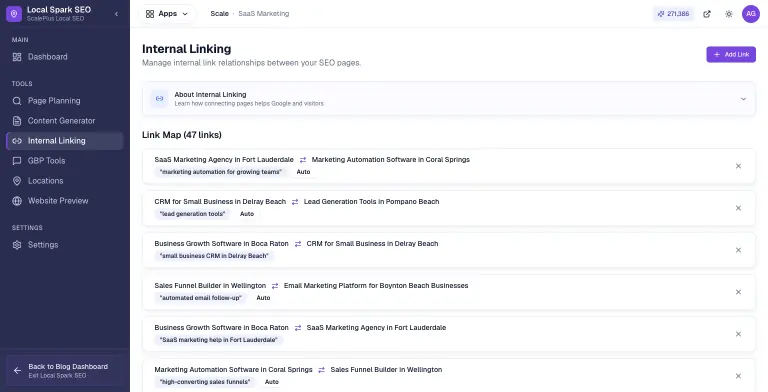Image resolution: width=768 pixels, height=392 pixels.
Task: Click 'SaaS marketing help in Fort Lauderdale' anchor tag
Action: point(219,340)
